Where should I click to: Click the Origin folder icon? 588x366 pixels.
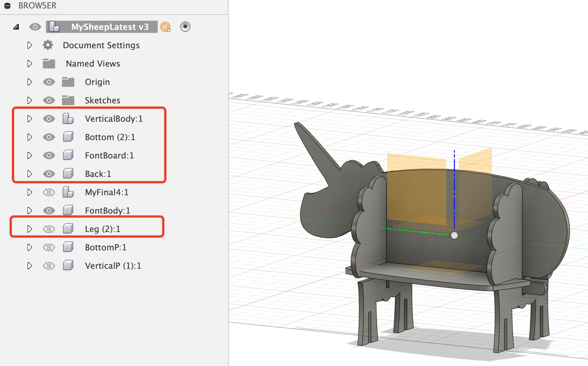pos(68,82)
